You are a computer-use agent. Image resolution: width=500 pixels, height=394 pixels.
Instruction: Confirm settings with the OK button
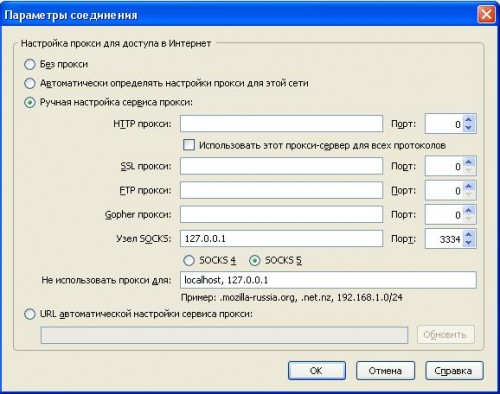pyautogui.click(x=317, y=371)
